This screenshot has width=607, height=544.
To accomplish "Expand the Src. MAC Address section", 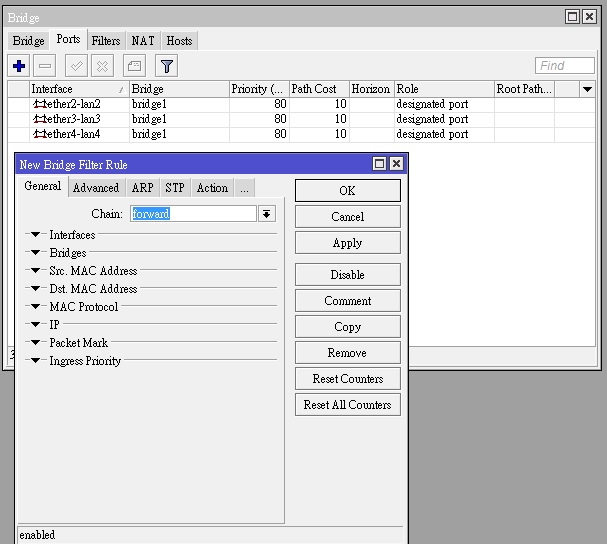I will click(x=36, y=270).
